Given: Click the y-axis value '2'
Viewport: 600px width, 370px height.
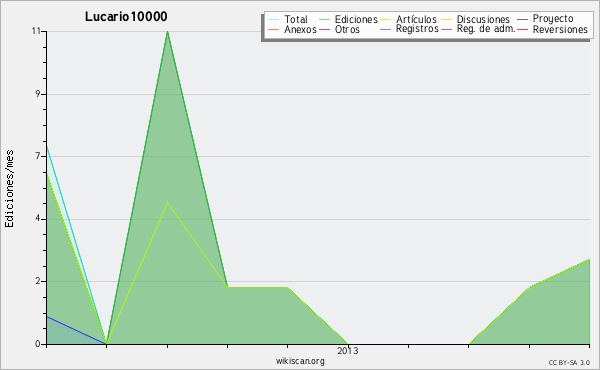Looking at the screenshot, I should (x=38, y=281).
